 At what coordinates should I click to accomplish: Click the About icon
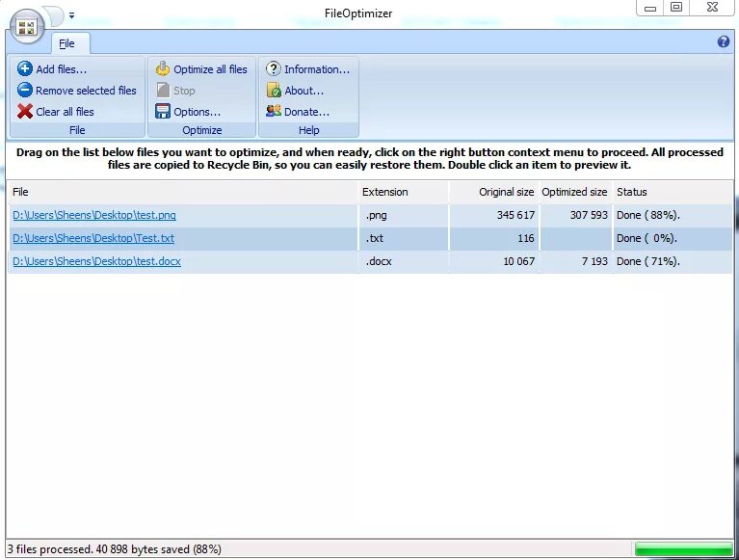pyautogui.click(x=274, y=90)
